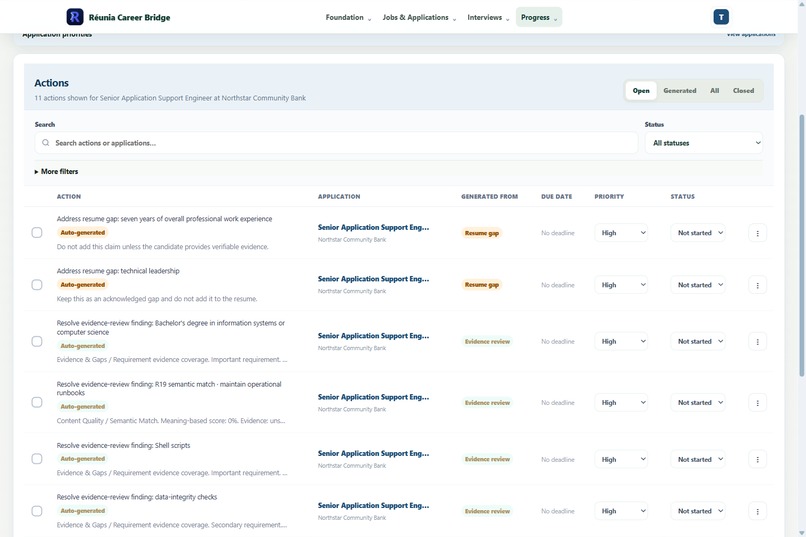Check the data-integrity checks finding row
The image size is (806, 537).
tap(37, 511)
